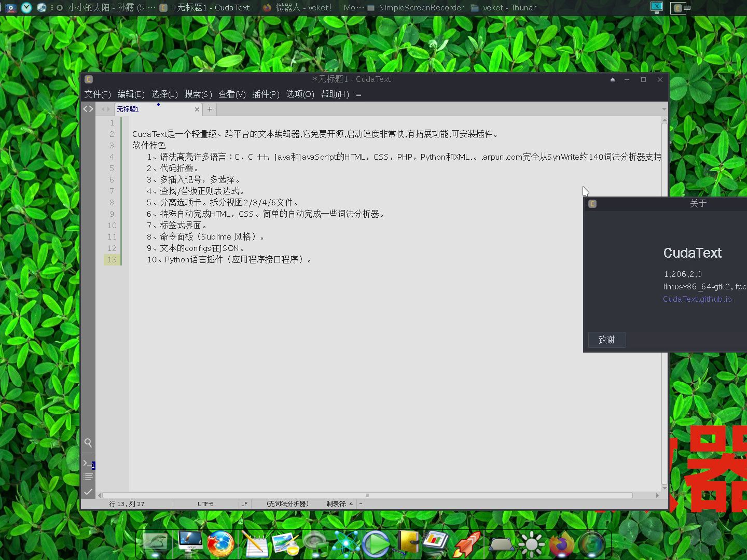This screenshot has height=560, width=747.
Task: Switch to veket - Thunar taskbar item
Action: pos(503,8)
